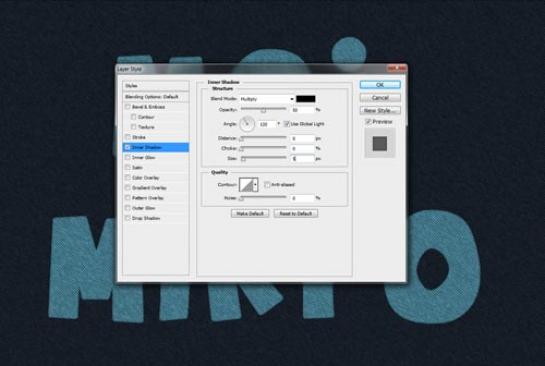Screen dimensions: 545x366
Task: Select Blending Options: Default
Action: click(x=156, y=97)
